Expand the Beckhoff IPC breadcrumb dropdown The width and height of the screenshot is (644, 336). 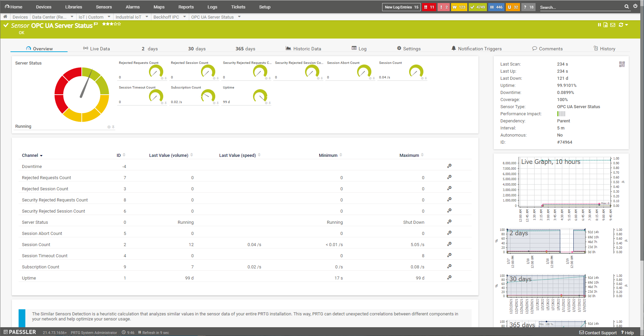[x=184, y=17]
